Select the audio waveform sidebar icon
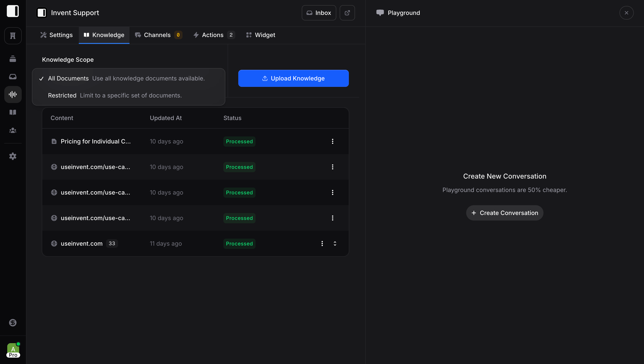The height and width of the screenshot is (364, 644). click(x=13, y=95)
